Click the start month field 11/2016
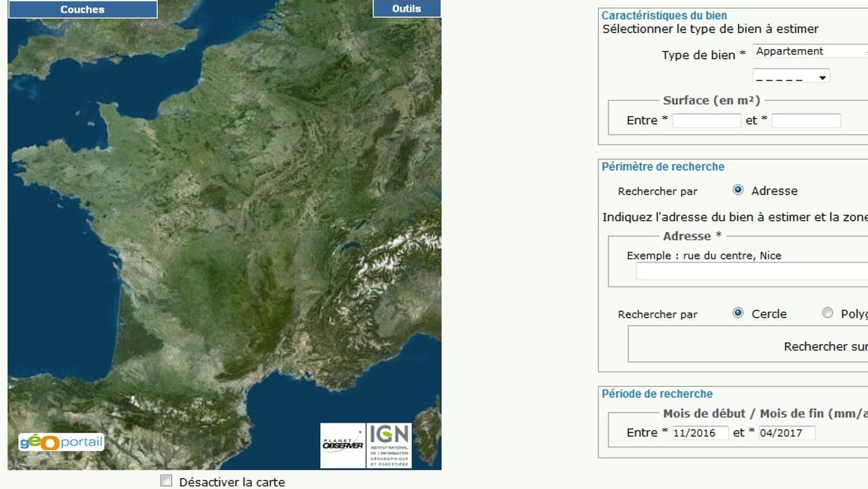 point(700,433)
